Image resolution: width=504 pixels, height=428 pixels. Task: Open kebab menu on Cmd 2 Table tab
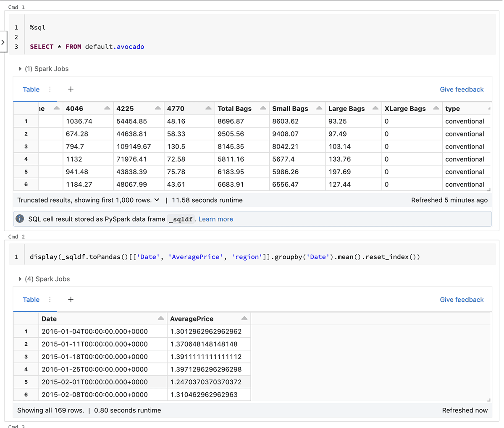[50, 299]
